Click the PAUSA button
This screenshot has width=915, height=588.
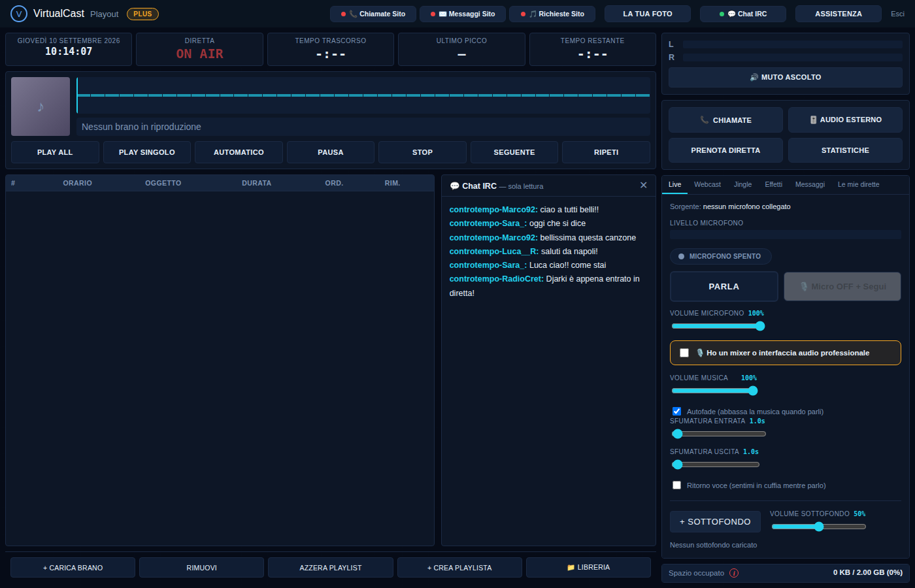click(x=331, y=152)
